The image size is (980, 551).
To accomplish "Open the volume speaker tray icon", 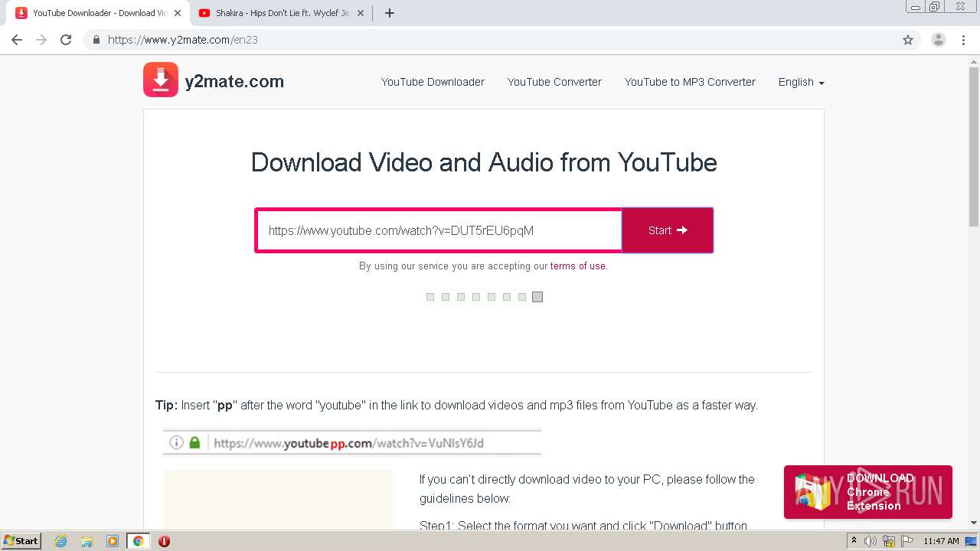I will tap(871, 541).
